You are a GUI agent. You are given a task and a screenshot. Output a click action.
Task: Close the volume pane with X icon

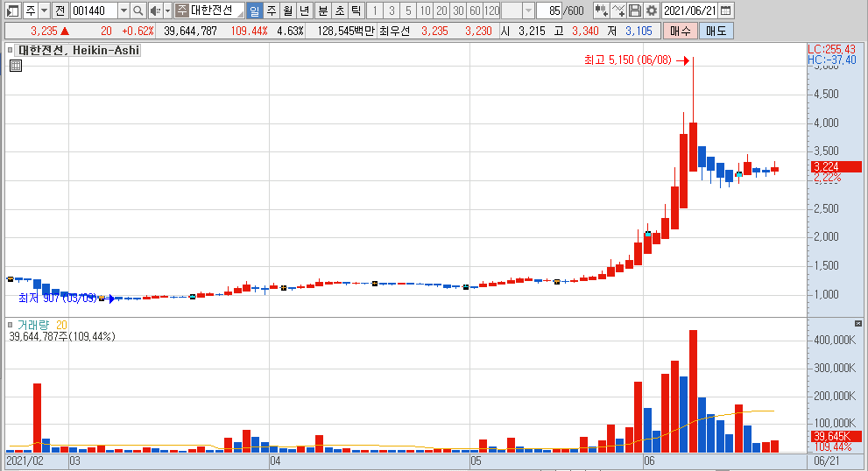pos(858,323)
